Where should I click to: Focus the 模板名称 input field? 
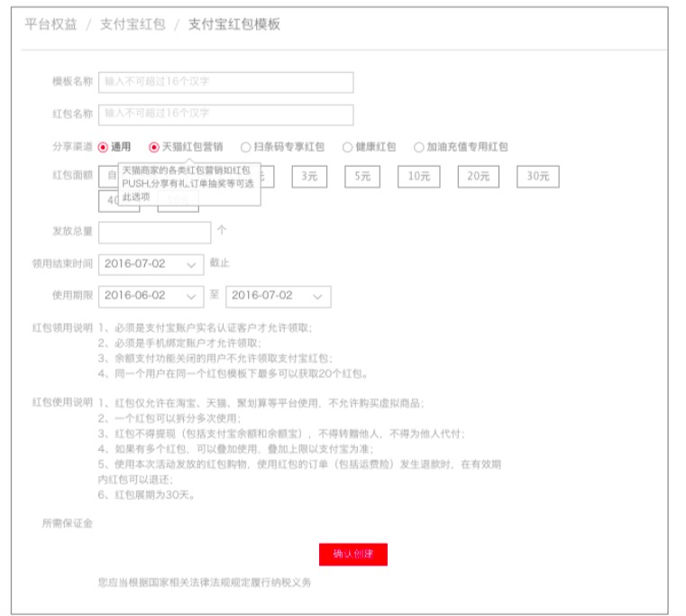[225, 82]
